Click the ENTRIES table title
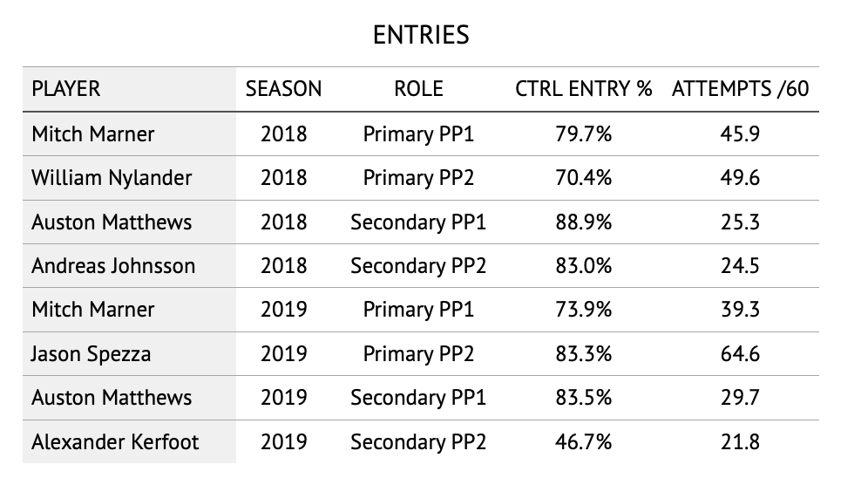 (421, 34)
